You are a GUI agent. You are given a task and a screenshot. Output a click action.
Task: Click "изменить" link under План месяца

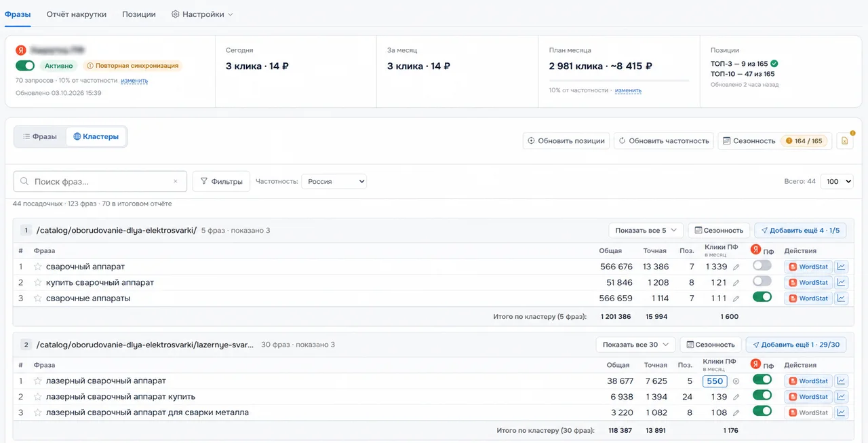point(628,90)
